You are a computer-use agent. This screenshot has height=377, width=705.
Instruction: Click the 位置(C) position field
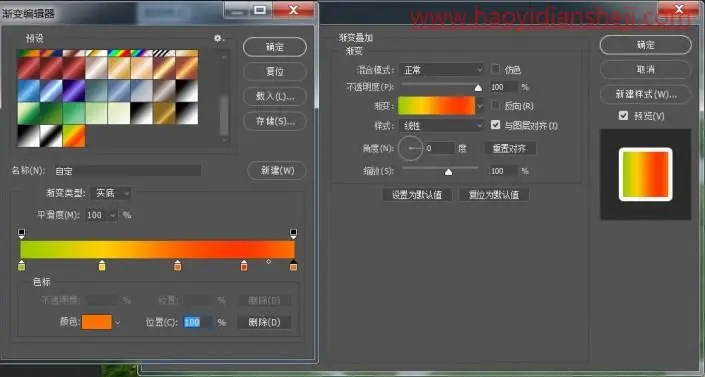[198, 322]
